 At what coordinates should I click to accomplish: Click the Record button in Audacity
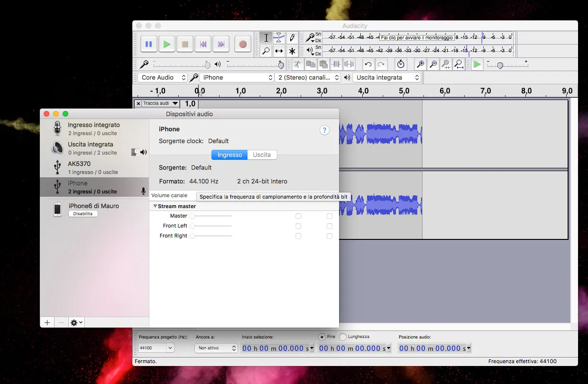242,44
